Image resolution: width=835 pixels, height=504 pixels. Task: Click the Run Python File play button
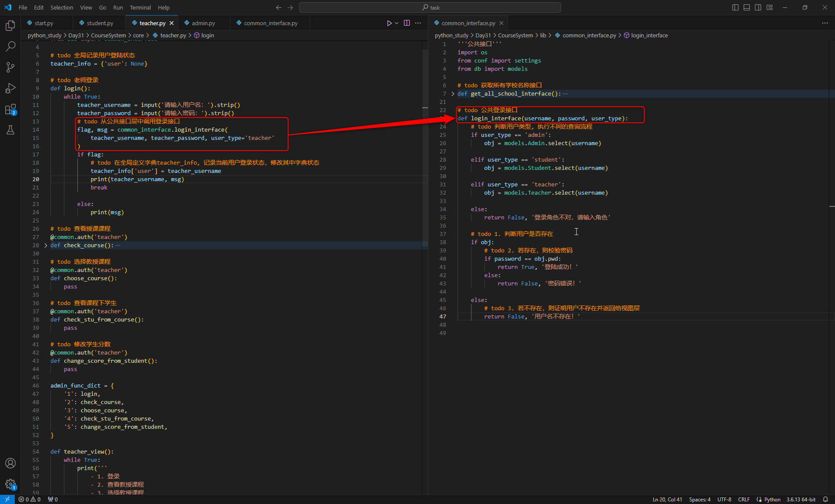pos(389,23)
